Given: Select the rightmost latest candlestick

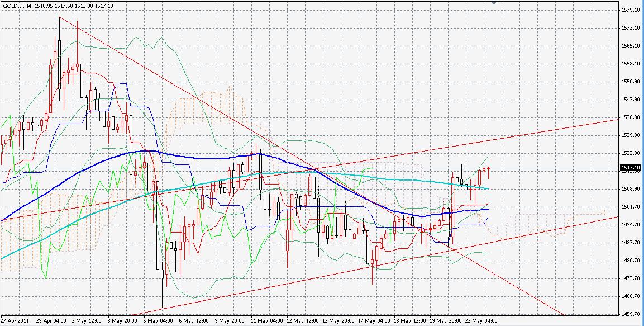Looking at the screenshot, I should [489, 169].
